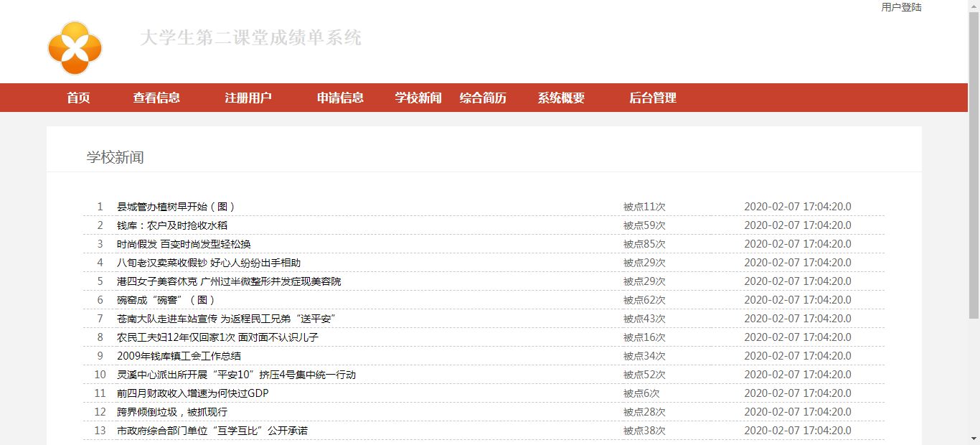Go to 首页 in the navigation bar
The image size is (980, 445).
click(x=78, y=98)
